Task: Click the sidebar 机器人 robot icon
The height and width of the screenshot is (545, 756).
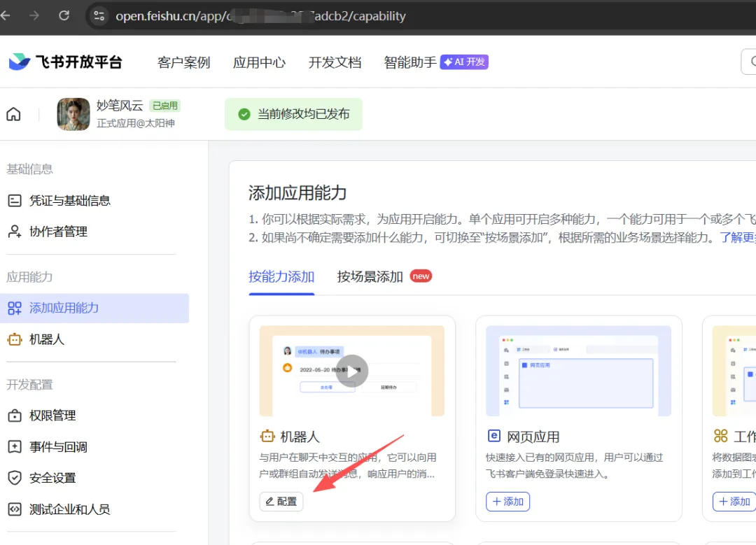Action: point(15,339)
